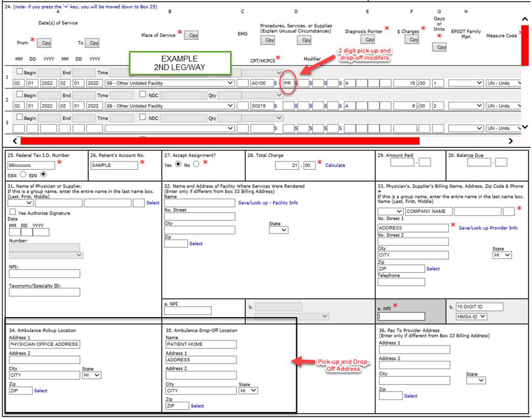Viewport: 532px width, 419px height.
Task: Click CPT/HCPCS lookup S link on line 2
Action: [x=276, y=106]
